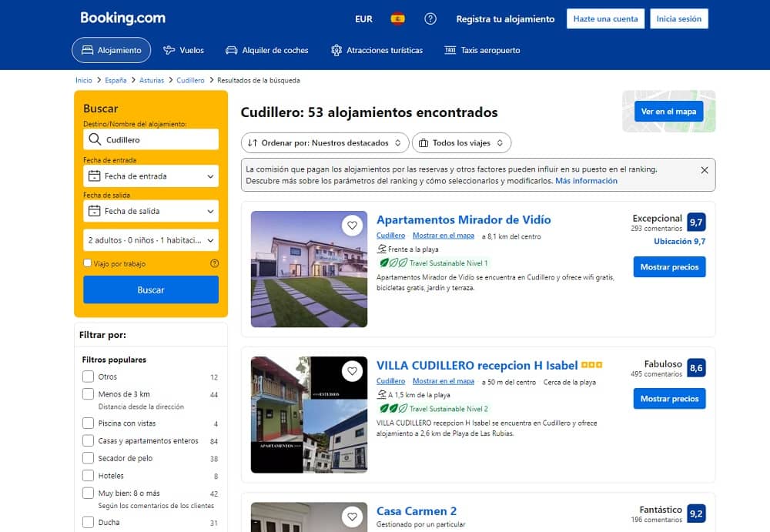Go to the Alquiler de coches tab
Viewport: 770px width, 532px height.
click(267, 50)
